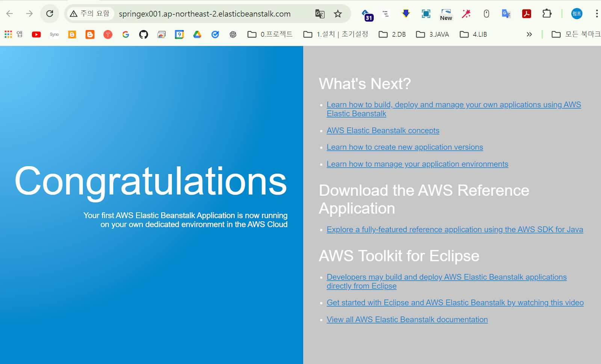Open the Extensions puzzle-piece menu
Image resolution: width=601 pixels, height=364 pixels.
(x=547, y=14)
